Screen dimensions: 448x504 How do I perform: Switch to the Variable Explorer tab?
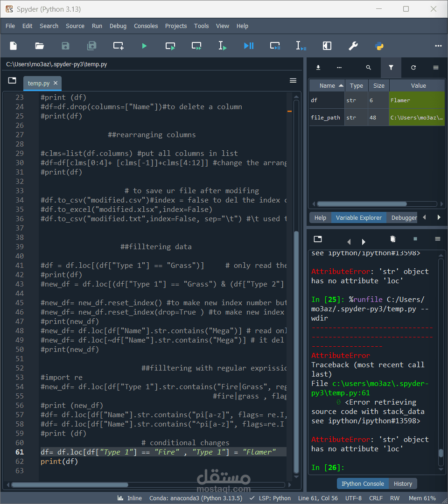(359, 218)
